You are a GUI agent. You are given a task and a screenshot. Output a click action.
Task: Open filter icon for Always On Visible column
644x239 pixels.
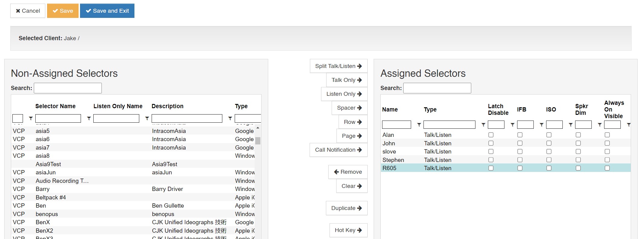click(x=629, y=124)
